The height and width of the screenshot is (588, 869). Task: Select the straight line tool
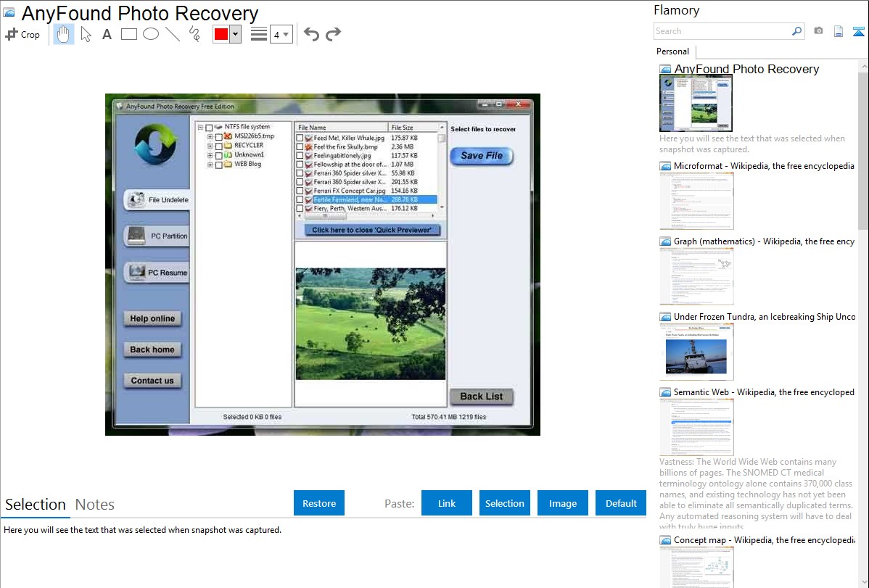[x=173, y=34]
